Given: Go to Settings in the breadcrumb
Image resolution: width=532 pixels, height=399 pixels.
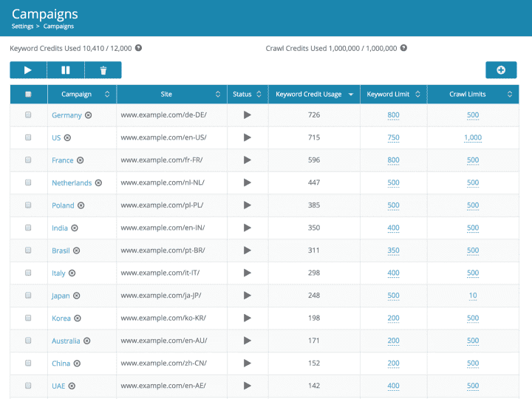Looking at the screenshot, I should tap(22, 27).
